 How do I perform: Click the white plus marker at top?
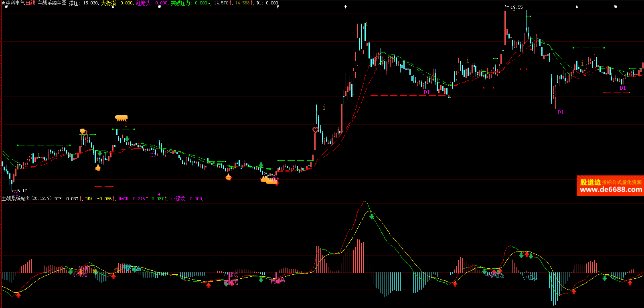coord(346,7)
